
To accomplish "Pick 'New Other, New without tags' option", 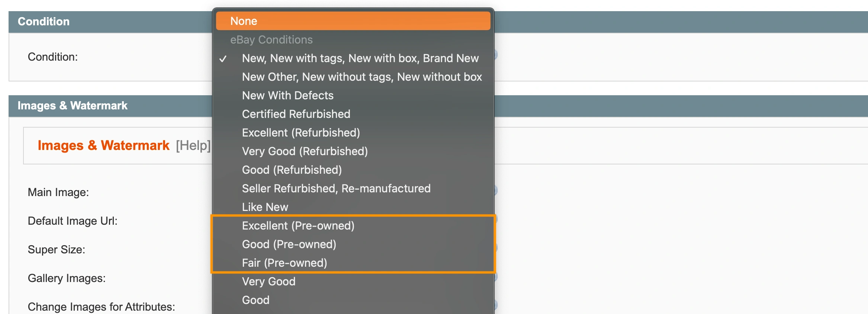I will click(361, 77).
